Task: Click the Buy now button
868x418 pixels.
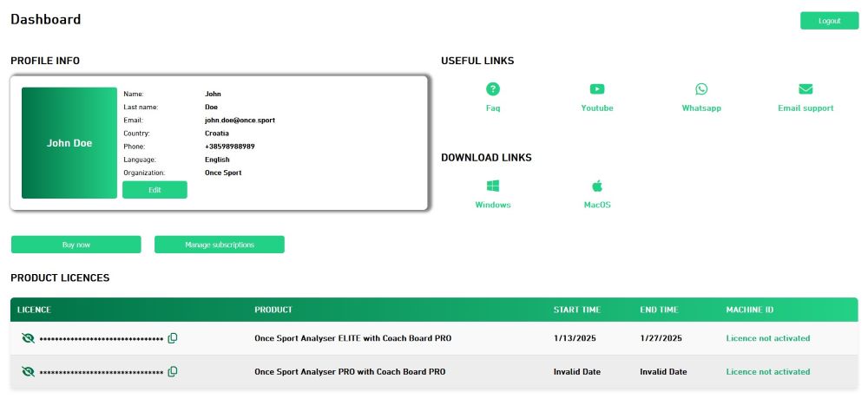Action: pyautogui.click(x=76, y=245)
